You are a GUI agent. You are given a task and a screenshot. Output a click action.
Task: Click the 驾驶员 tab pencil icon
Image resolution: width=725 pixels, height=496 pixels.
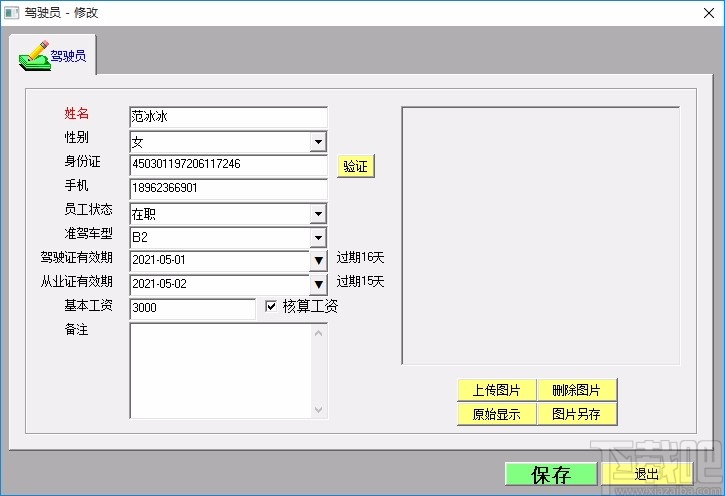coord(34,56)
